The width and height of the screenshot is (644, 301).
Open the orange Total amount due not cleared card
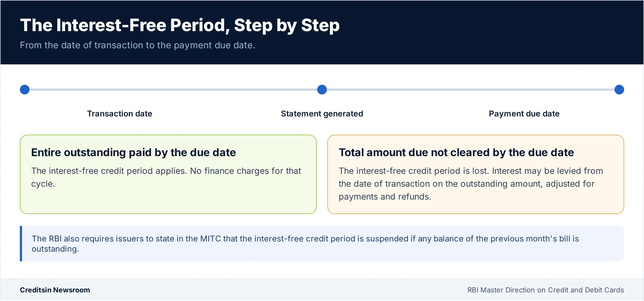click(476, 174)
